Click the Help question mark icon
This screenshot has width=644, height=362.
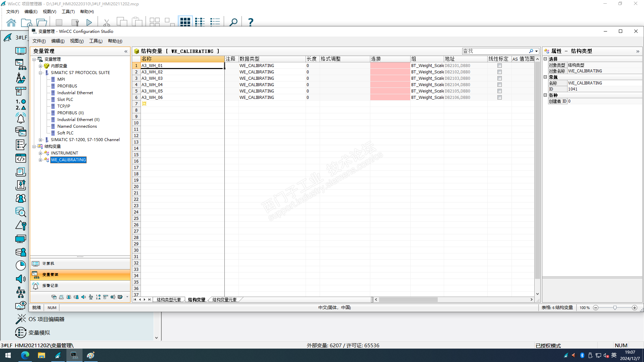pyautogui.click(x=250, y=22)
